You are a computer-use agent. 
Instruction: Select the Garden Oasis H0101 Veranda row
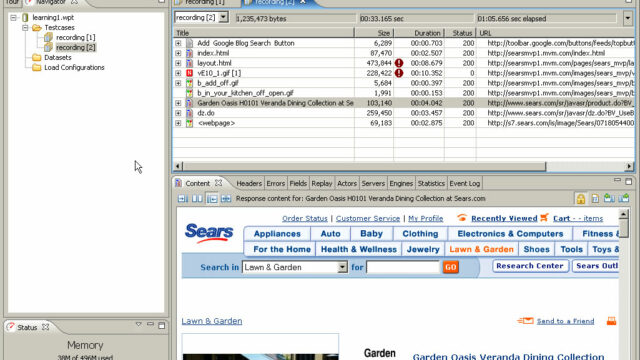(x=404, y=103)
